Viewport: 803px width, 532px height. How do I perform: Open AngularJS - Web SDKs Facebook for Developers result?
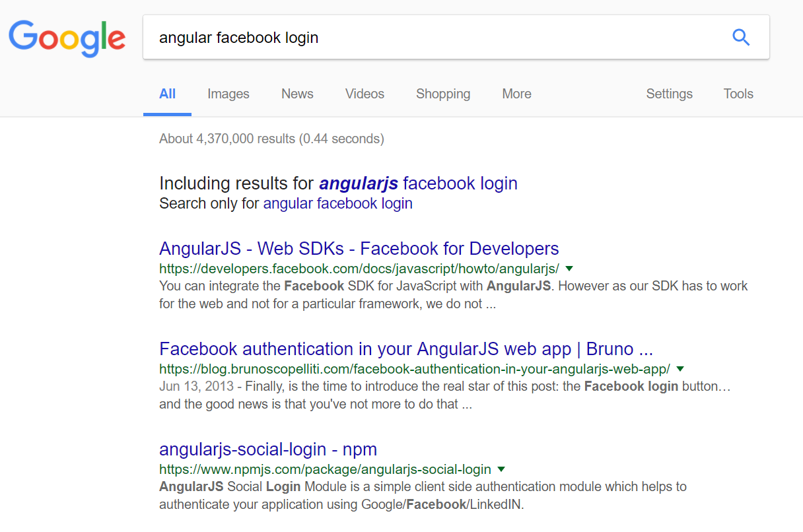coord(359,249)
